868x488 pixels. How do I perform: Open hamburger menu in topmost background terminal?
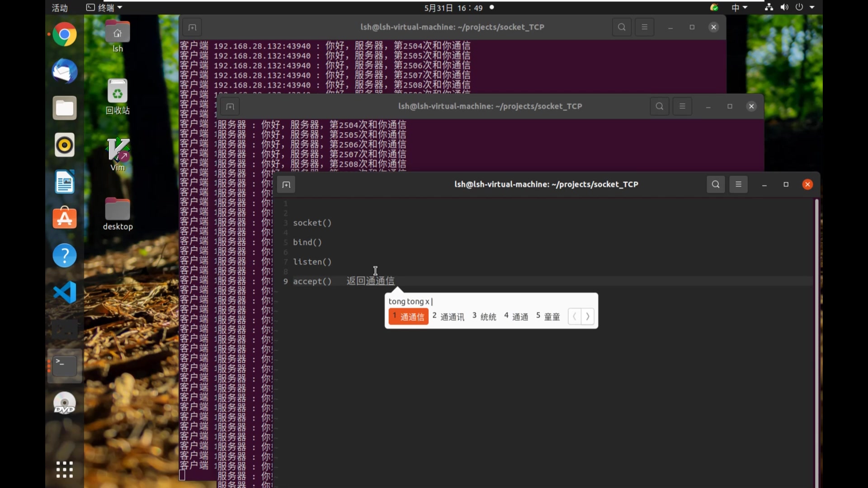[x=644, y=27]
